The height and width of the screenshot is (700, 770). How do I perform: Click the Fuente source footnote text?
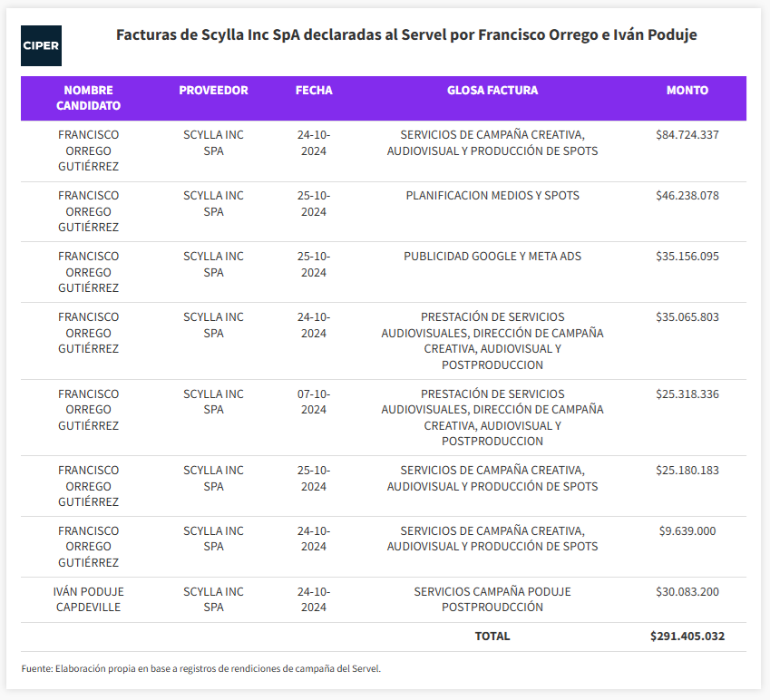pyautogui.click(x=200, y=668)
